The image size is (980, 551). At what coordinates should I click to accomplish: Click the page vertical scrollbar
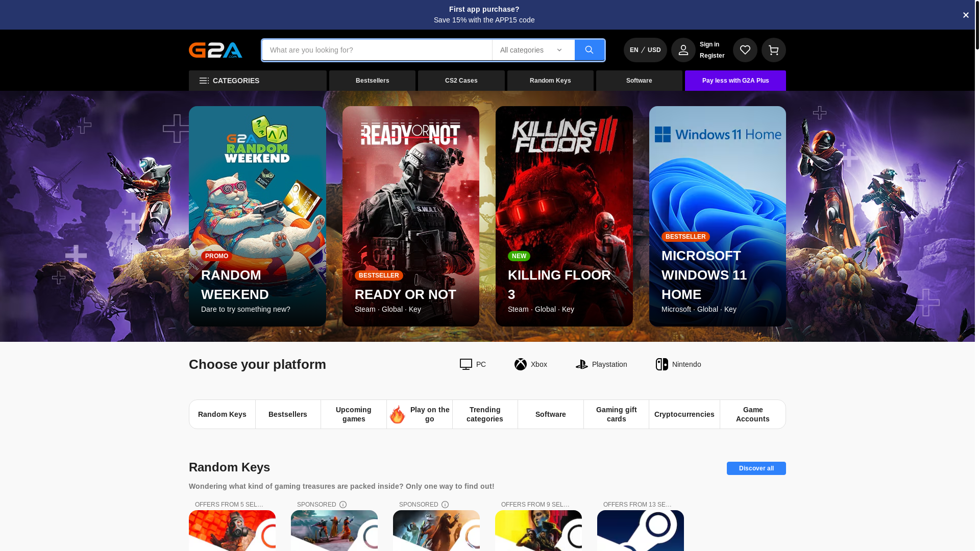coord(977,24)
